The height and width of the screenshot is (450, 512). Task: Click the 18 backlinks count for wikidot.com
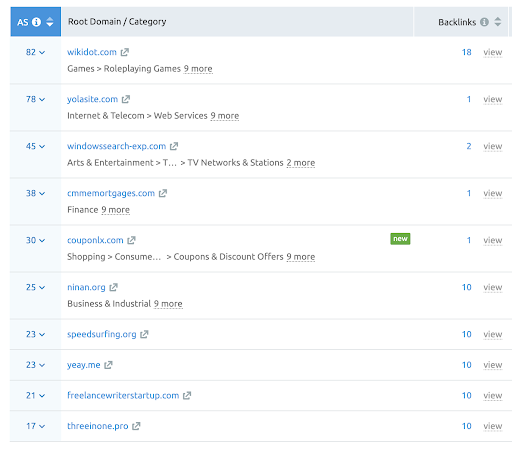click(x=467, y=52)
